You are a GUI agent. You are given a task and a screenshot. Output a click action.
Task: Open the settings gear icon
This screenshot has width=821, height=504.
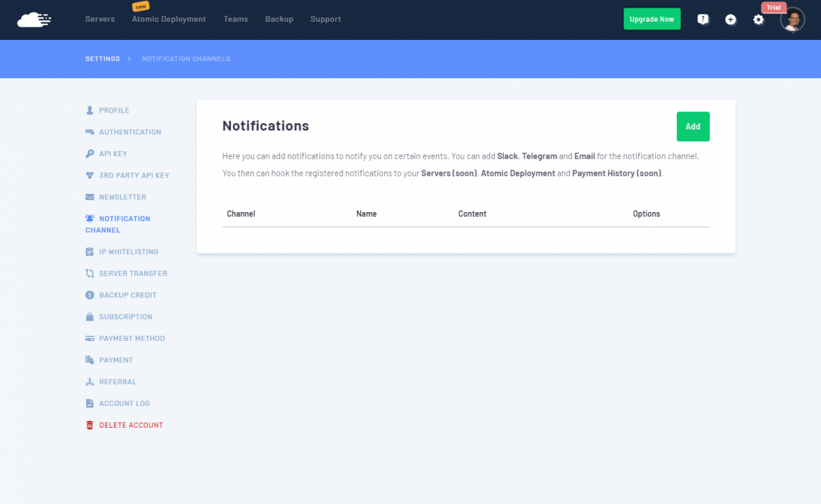coord(759,20)
